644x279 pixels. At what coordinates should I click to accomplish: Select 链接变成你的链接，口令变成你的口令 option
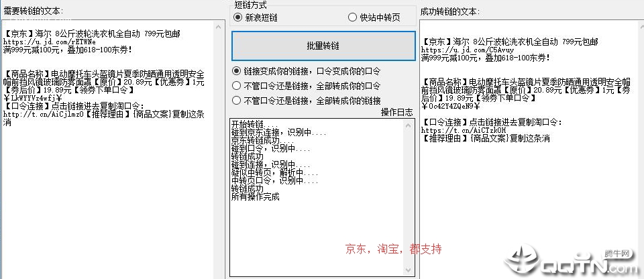306,71
